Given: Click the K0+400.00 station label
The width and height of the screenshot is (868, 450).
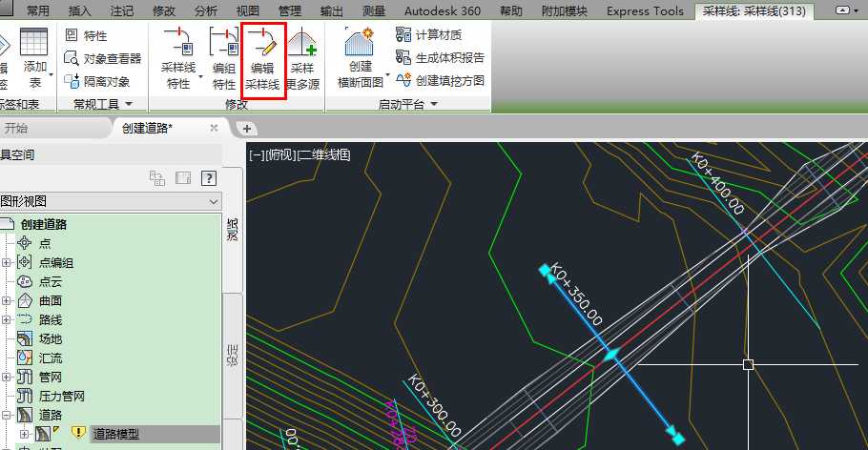Looking at the screenshot, I should (x=718, y=184).
